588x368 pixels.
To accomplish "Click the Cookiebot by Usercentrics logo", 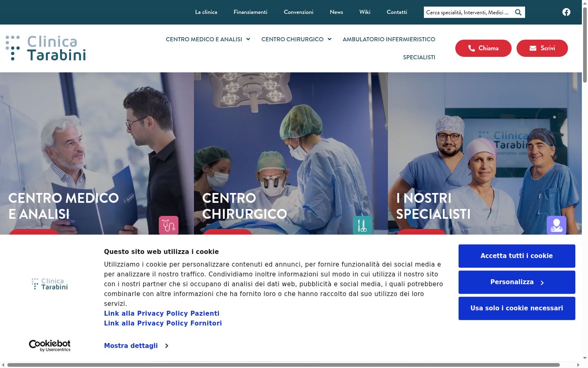I will 49,346.
